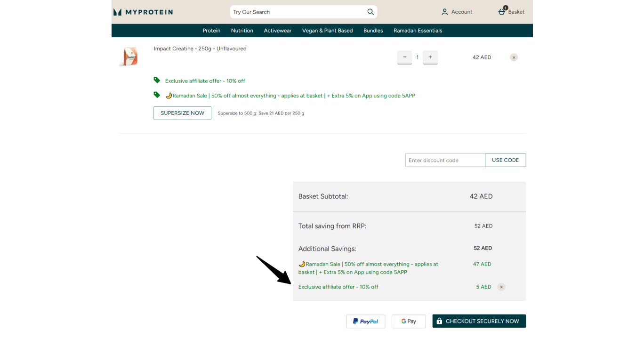Image resolution: width=644 pixels, height=339 pixels.
Task: Apply code with Use Code button
Action: 505,160
